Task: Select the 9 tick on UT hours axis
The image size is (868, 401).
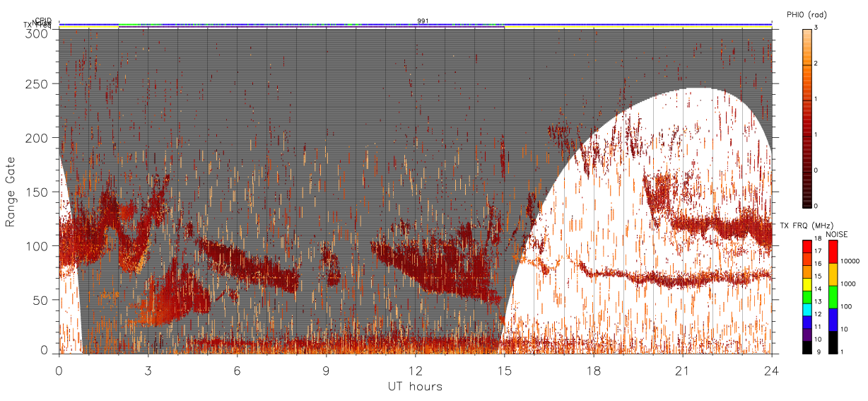Action: pos(327,371)
